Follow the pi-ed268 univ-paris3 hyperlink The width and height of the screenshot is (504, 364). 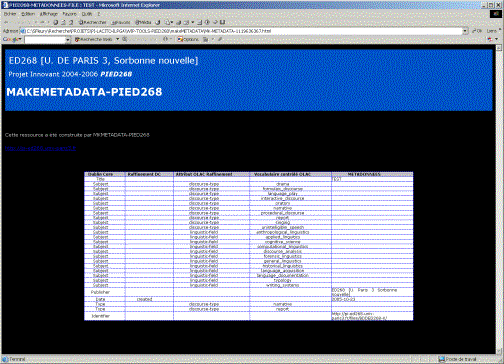point(40,148)
